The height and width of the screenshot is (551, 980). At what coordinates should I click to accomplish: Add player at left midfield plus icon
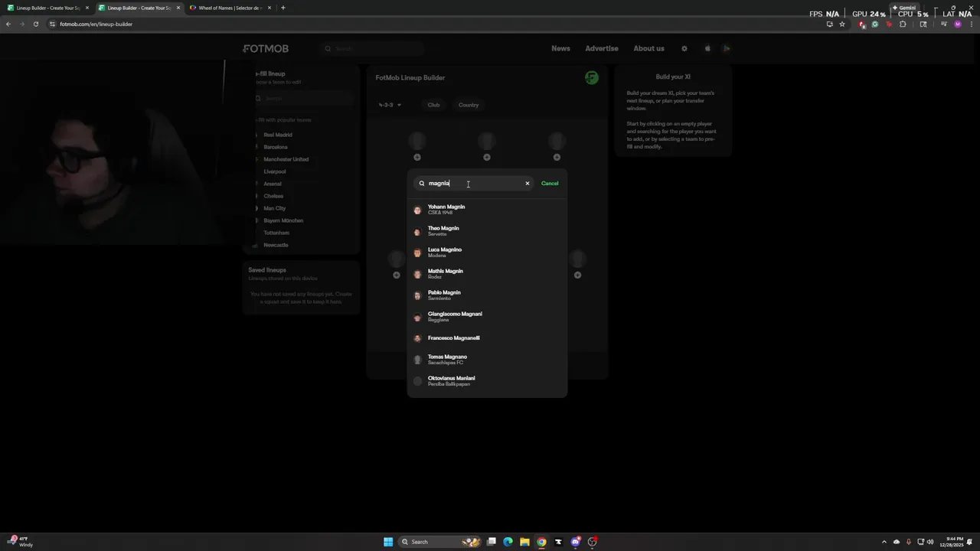(397, 275)
